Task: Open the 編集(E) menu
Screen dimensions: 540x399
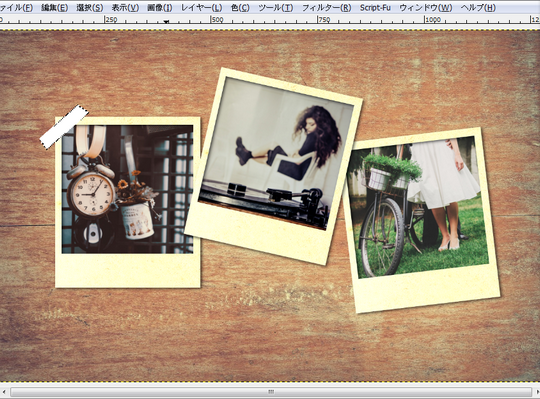Action: [54, 8]
